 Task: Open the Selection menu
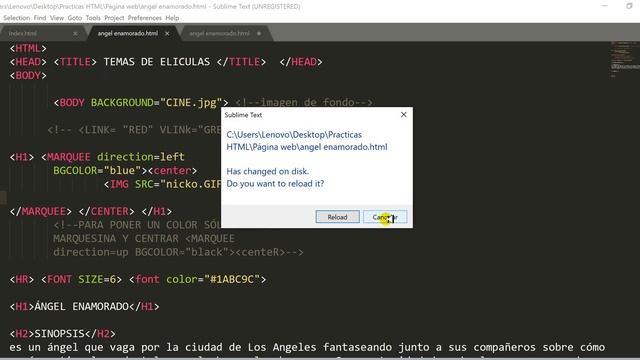(x=16, y=18)
